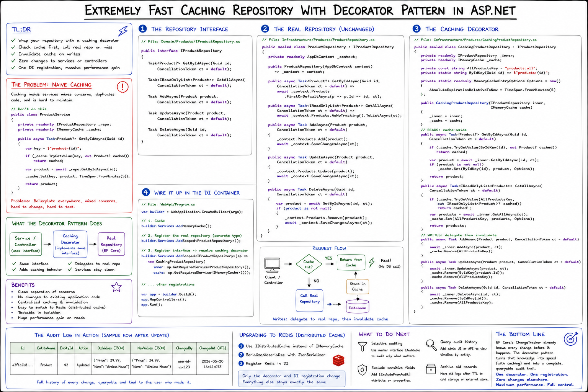Click the red exclamation warning icon

[122, 87]
